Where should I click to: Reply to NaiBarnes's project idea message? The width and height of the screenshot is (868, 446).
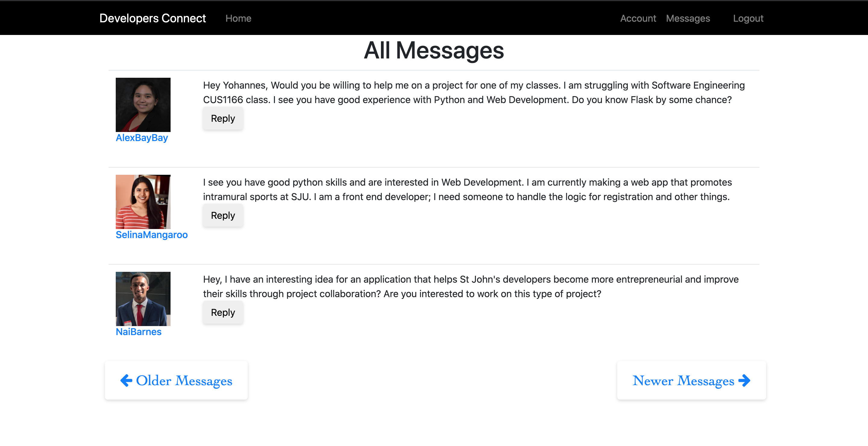click(223, 313)
